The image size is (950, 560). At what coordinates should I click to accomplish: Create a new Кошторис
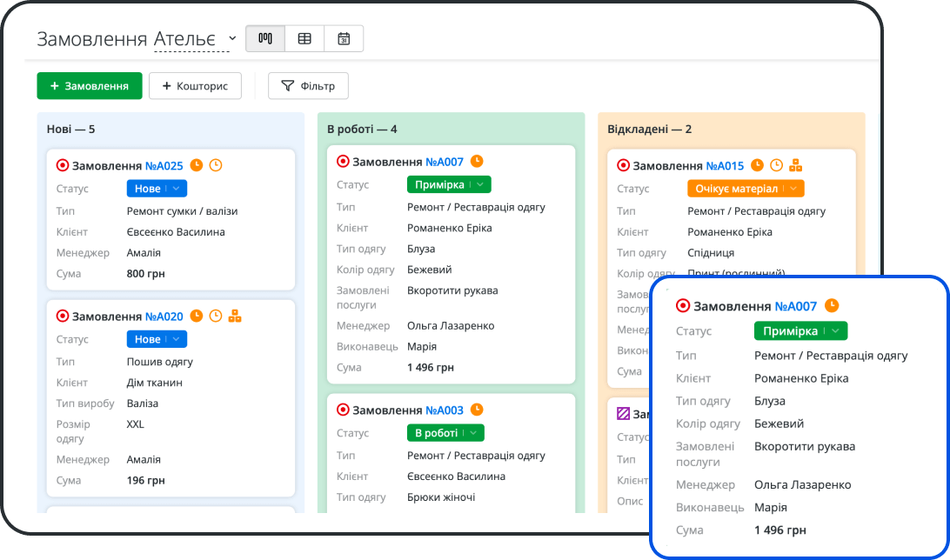[195, 86]
